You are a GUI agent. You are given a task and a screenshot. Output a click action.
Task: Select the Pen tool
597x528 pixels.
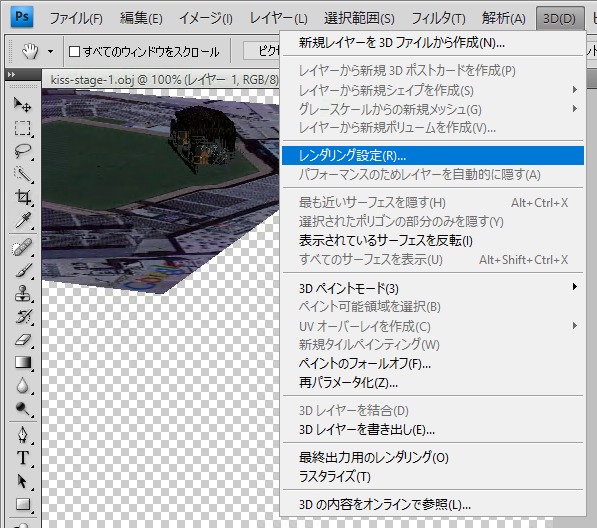pyautogui.click(x=22, y=435)
